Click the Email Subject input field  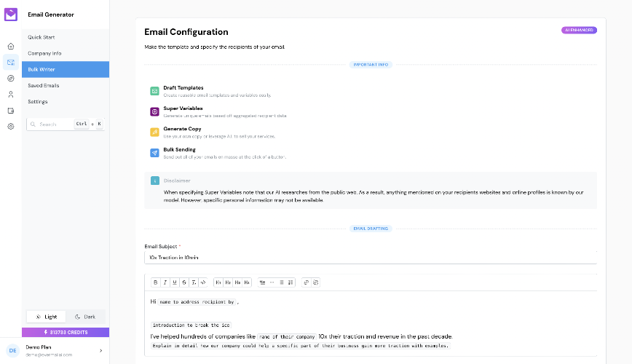click(371, 258)
